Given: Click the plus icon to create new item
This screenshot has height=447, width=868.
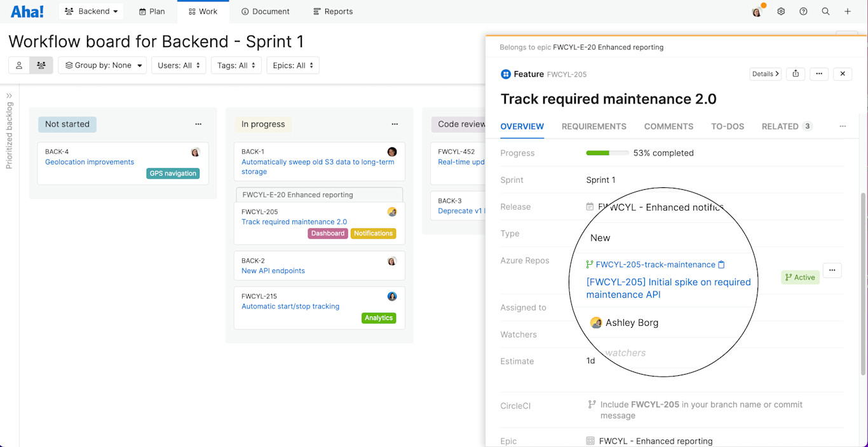Looking at the screenshot, I should [x=848, y=11].
